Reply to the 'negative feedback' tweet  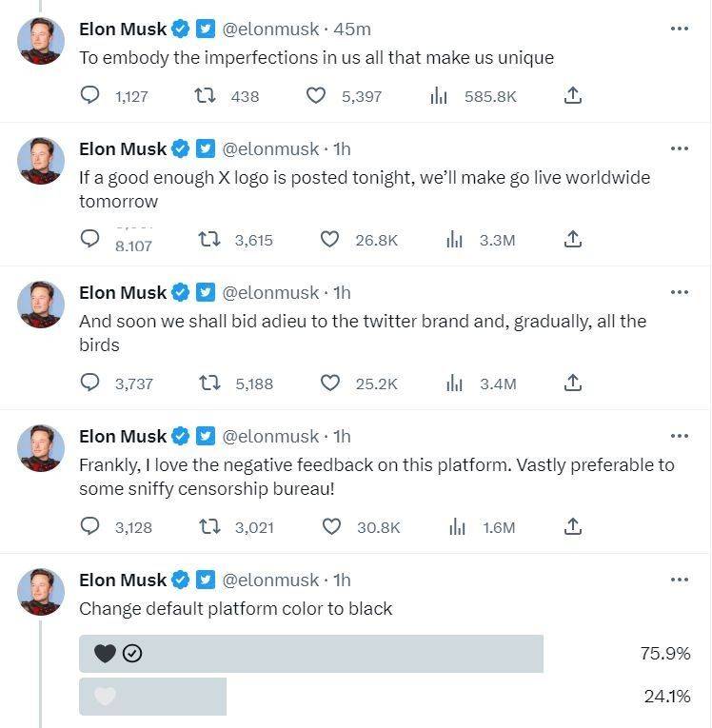click(x=91, y=526)
